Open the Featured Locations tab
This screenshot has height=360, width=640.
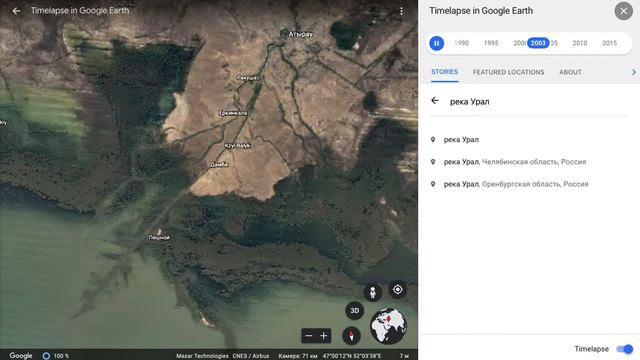[x=508, y=72]
